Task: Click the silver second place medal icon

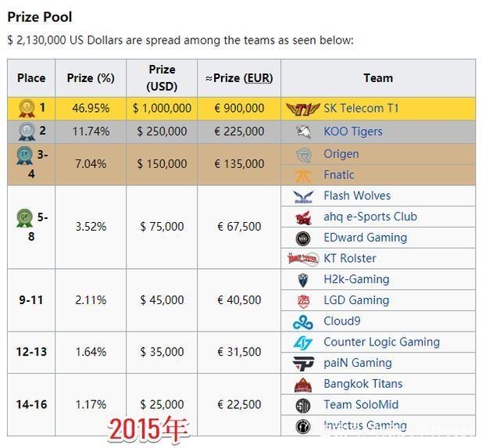Action: coord(27,131)
